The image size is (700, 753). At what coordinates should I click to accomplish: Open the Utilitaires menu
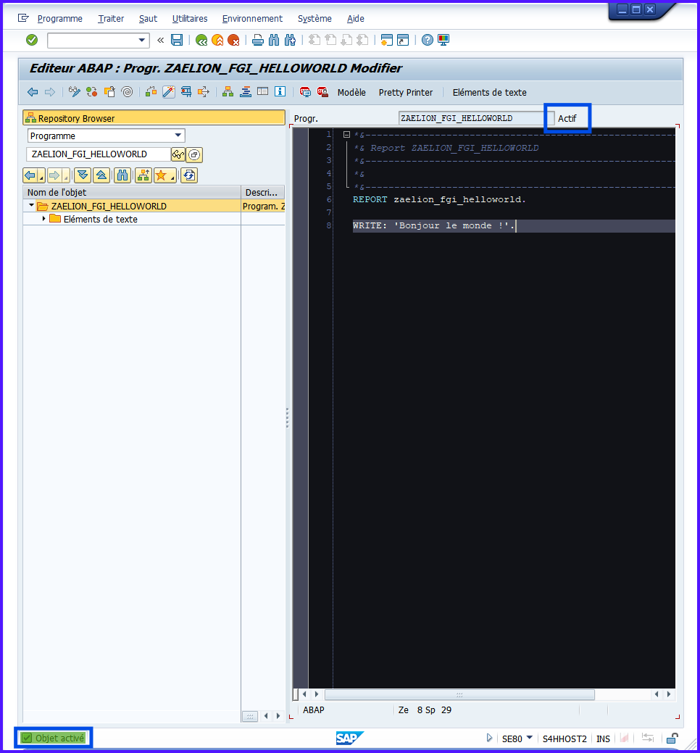(190, 18)
